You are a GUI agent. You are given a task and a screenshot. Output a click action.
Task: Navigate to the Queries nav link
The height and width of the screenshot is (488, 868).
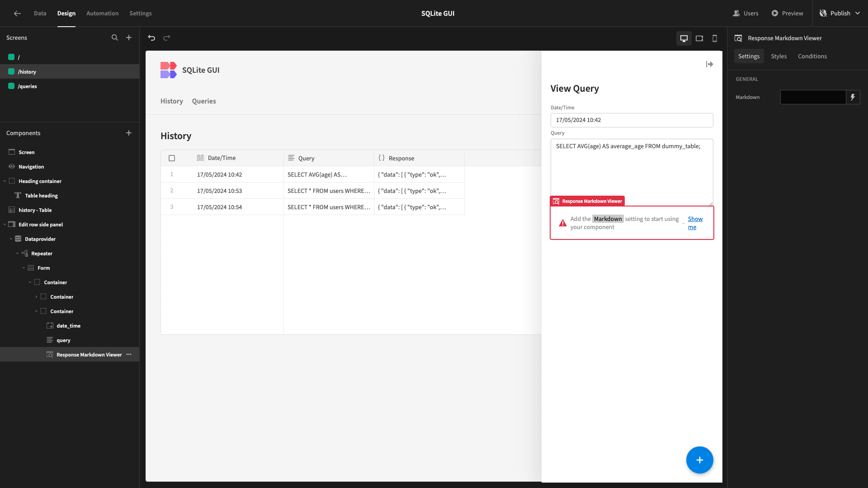coord(204,101)
